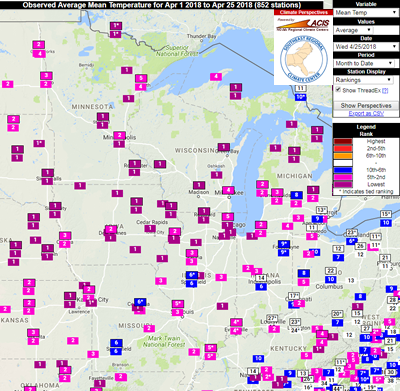
Task: Click the white 20* marker in West Virginia
Action: pos(337,314)
